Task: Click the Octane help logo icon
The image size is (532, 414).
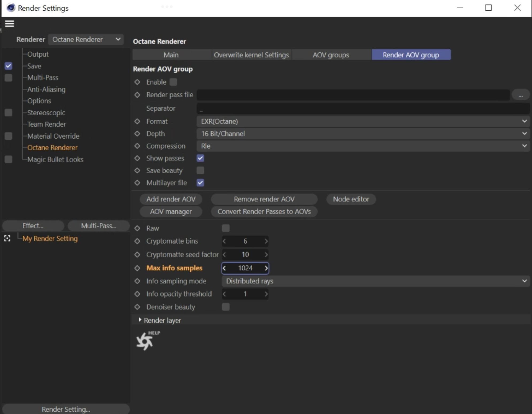Action: coord(145,341)
